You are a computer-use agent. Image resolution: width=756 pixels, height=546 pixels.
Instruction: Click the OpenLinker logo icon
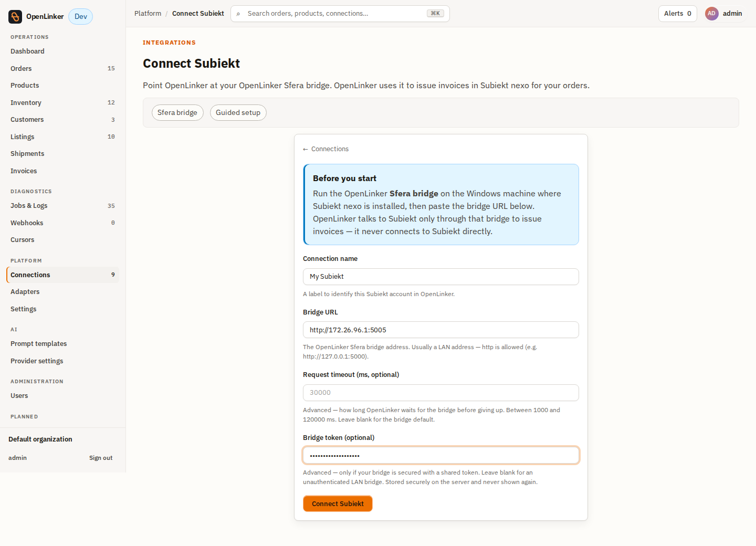15,17
